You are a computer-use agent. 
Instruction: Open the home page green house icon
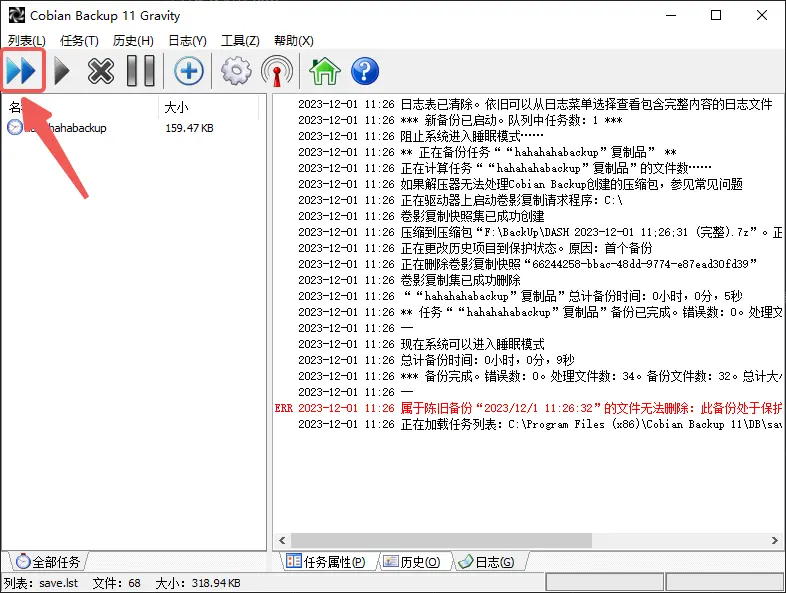pyautogui.click(x=325, y=71)
